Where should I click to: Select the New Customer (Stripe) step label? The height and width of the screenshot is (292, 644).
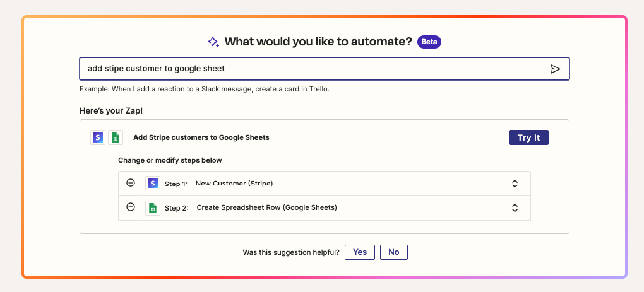pos(234,184)
